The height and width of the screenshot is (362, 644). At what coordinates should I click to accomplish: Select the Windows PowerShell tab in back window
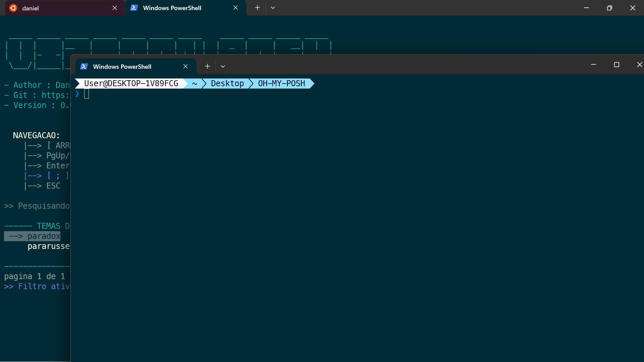pos(186,8)
